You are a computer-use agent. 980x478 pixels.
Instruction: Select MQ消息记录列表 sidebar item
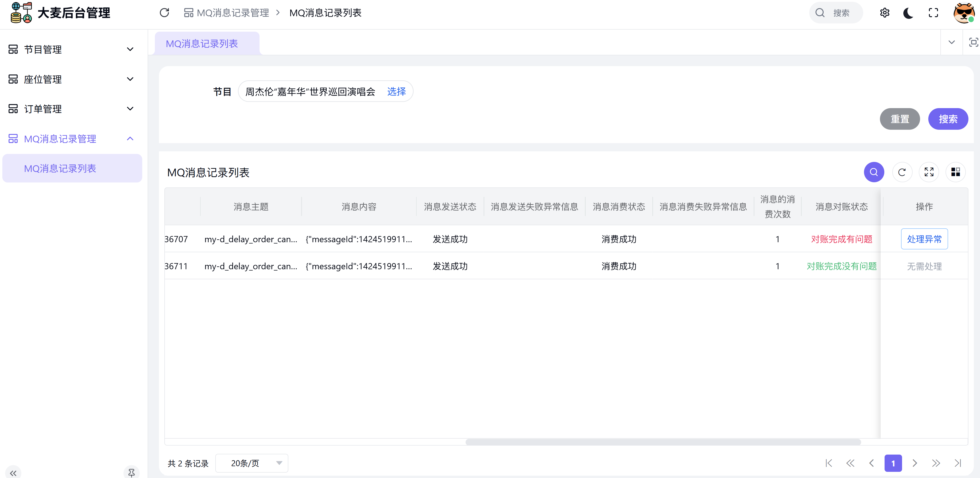pos(60,169)
